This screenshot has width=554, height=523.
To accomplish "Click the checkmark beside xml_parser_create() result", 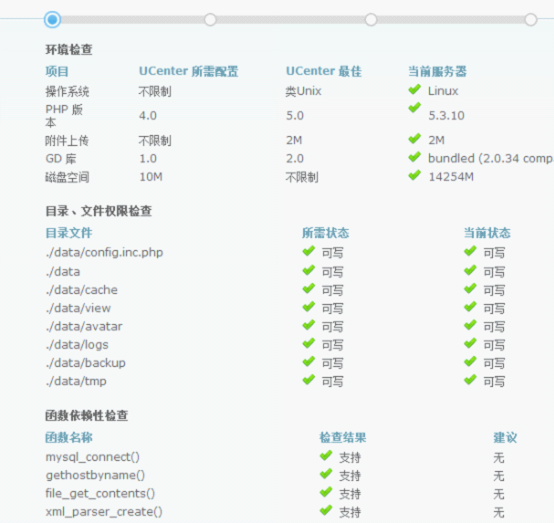I will [326, 510].
